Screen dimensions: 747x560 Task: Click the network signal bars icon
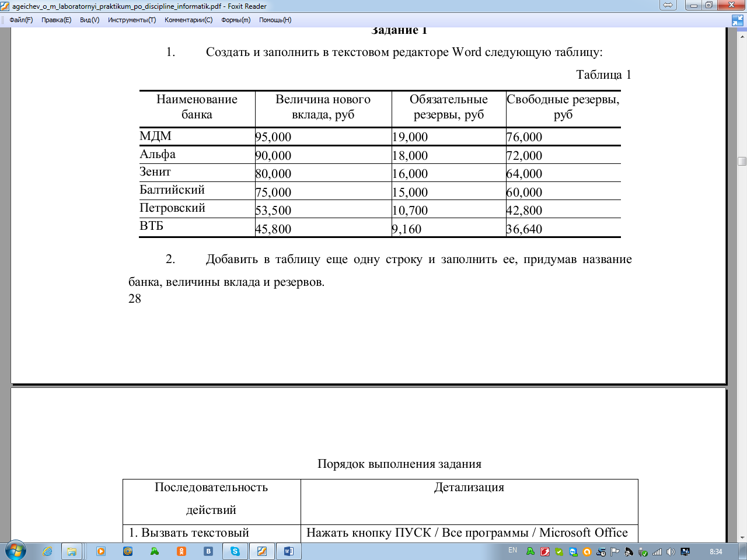[x=657, y=551]
